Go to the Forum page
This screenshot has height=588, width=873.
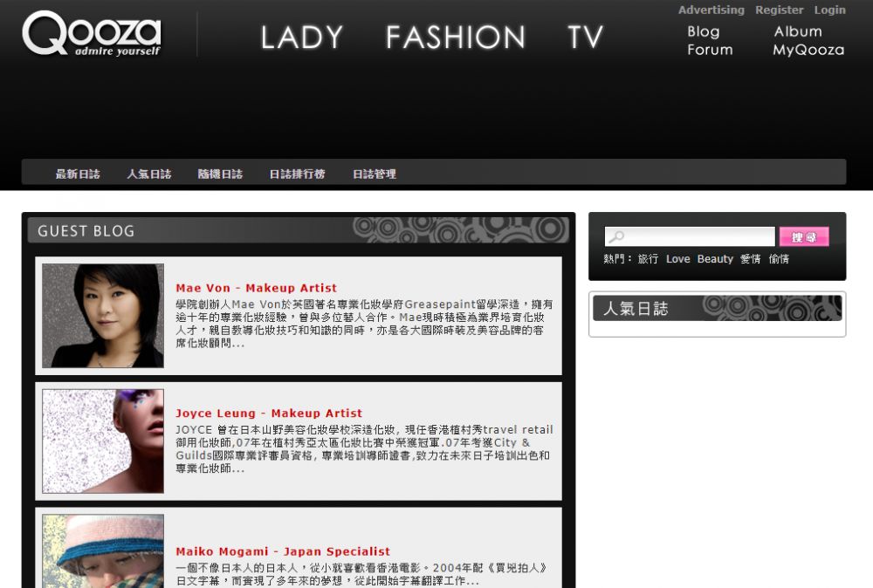point(710,50)
